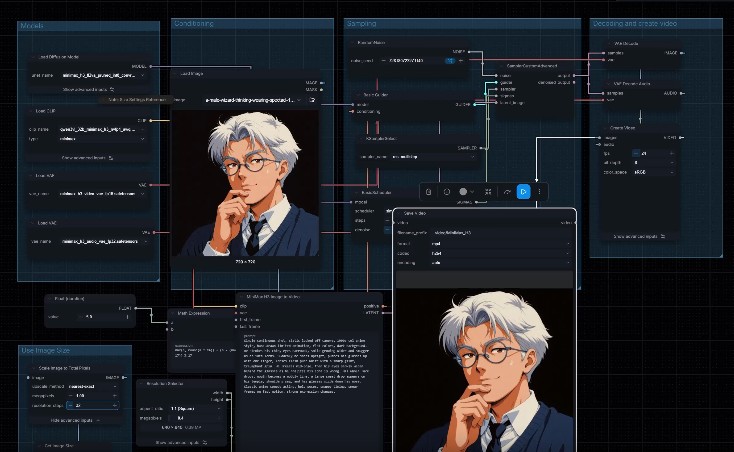Open the clip_name dropdown in Load CLIP
The image size is (734, 452).
coord(102,129)
